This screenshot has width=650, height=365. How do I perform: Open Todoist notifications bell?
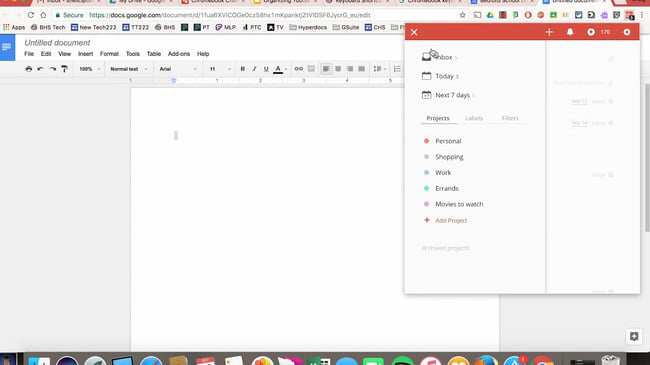tap(570, 32)
